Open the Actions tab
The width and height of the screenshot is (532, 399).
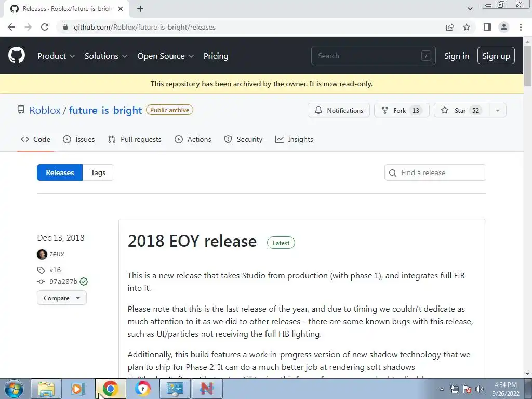(193, 139)
